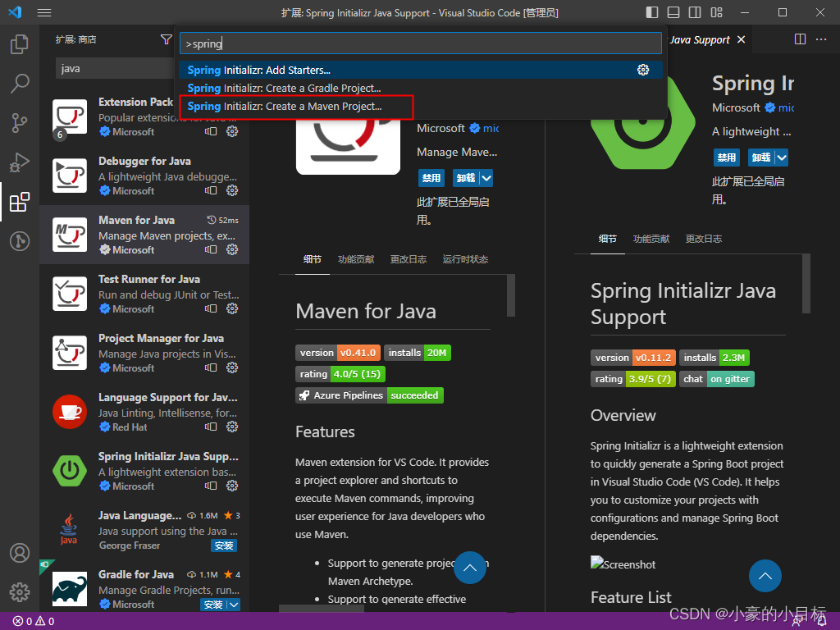
Task: Click the command palette input field
Action: click(420, 42)
